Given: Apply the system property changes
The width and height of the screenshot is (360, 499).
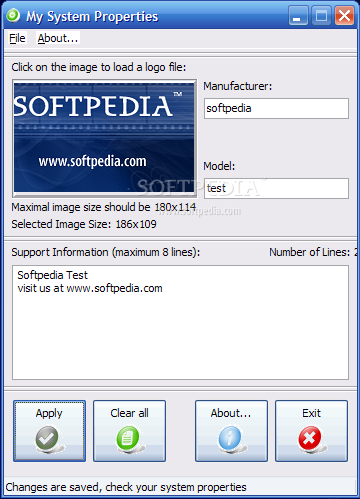Looking at the screenshot, I should point(49,431).
